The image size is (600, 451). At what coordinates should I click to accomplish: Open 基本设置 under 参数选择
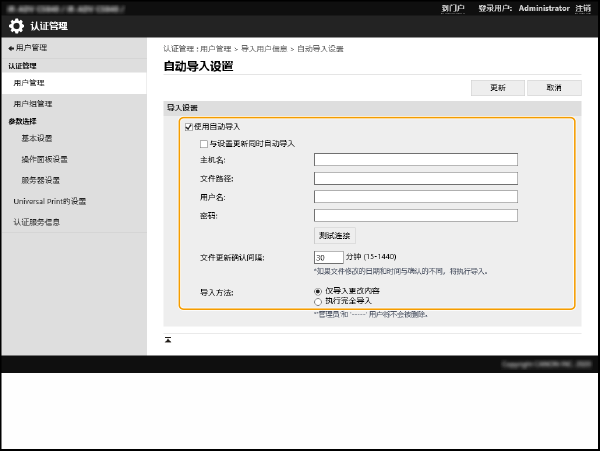pos(36,138)
